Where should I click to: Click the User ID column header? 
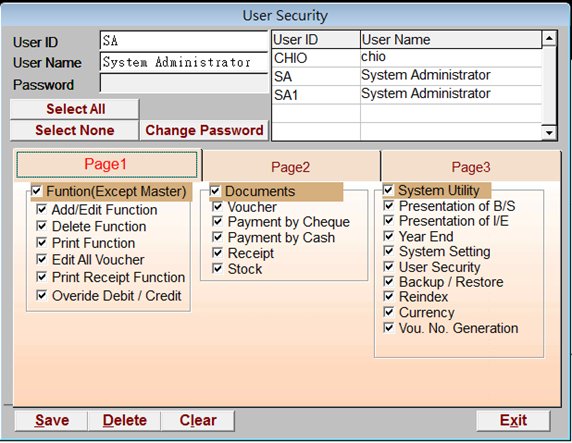click(x=316, y=39)
